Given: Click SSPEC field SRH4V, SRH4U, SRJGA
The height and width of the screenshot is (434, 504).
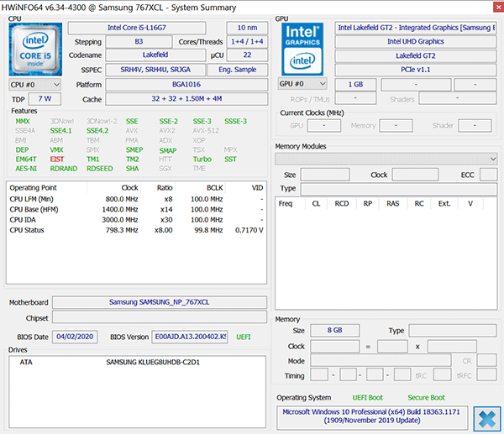Looking at the screenshot, I should [155, 70].
